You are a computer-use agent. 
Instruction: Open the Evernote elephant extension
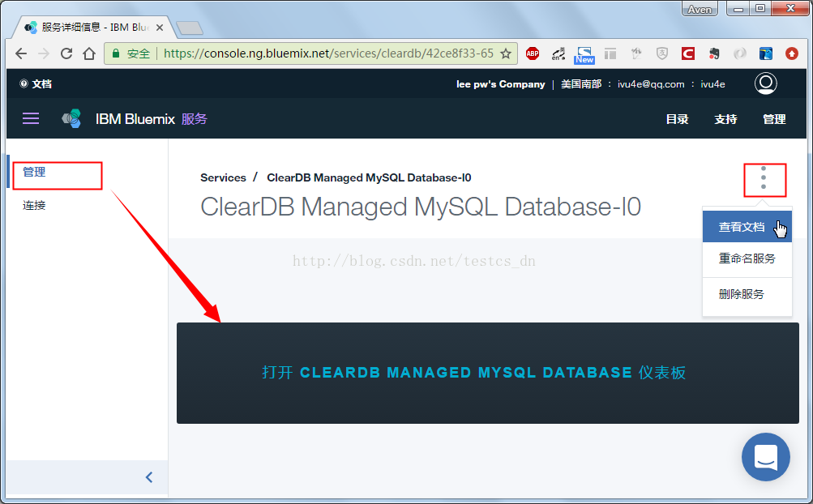714,53
